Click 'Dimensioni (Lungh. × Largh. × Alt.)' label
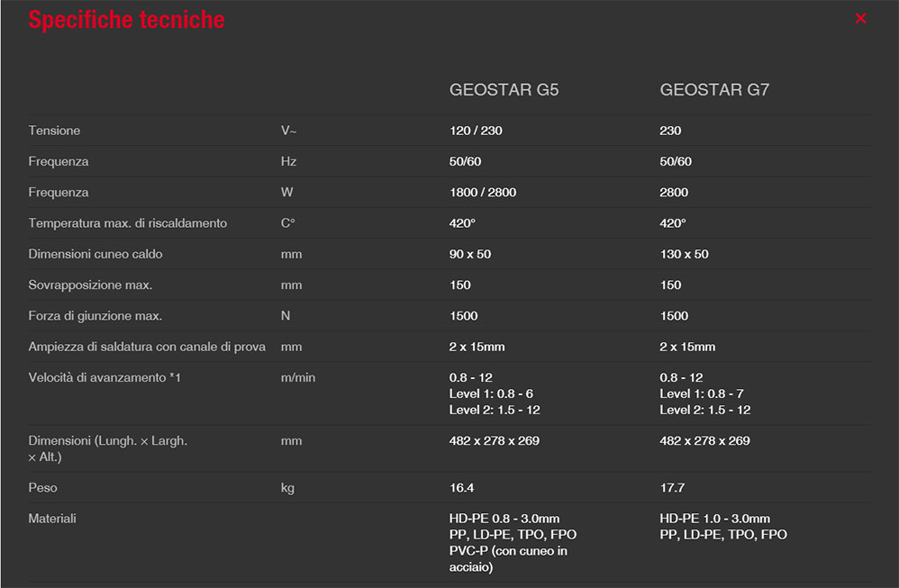 pos(108,449)
